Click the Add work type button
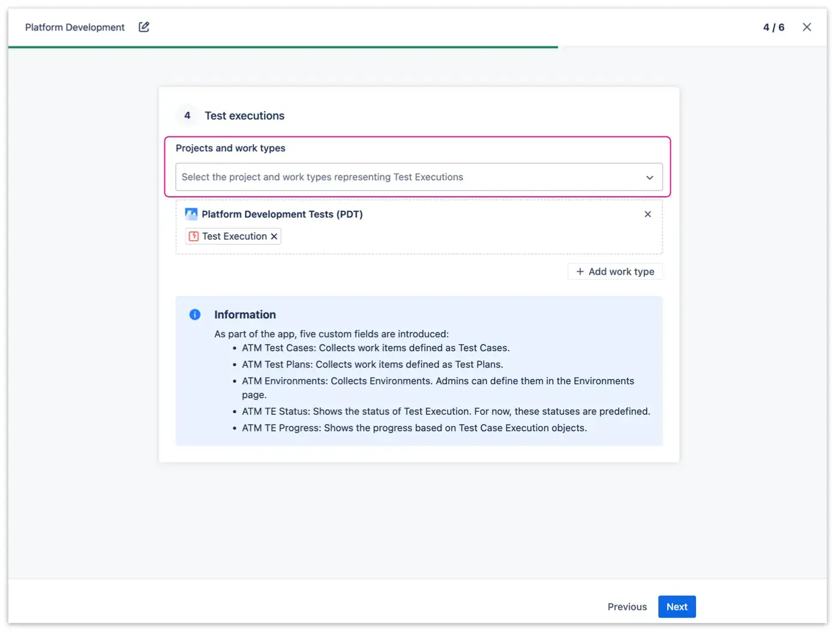This screenshot has width=840, height=634. 614,271
